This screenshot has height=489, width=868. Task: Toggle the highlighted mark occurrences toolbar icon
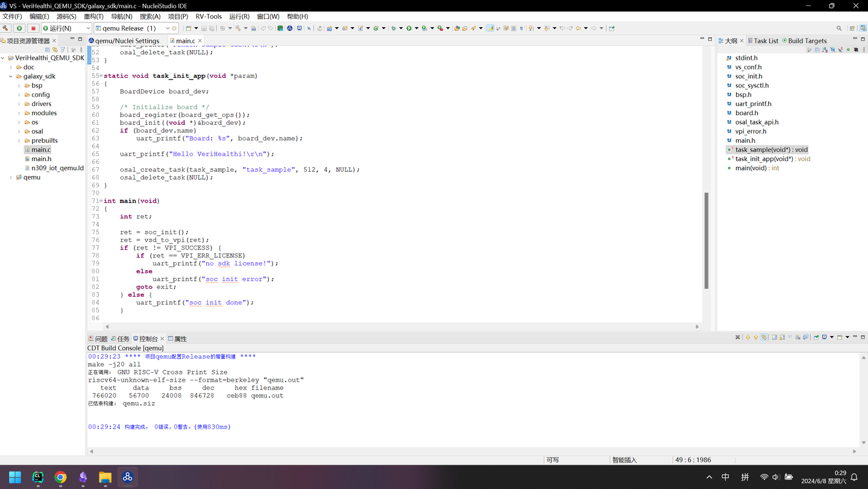[490, 28]
